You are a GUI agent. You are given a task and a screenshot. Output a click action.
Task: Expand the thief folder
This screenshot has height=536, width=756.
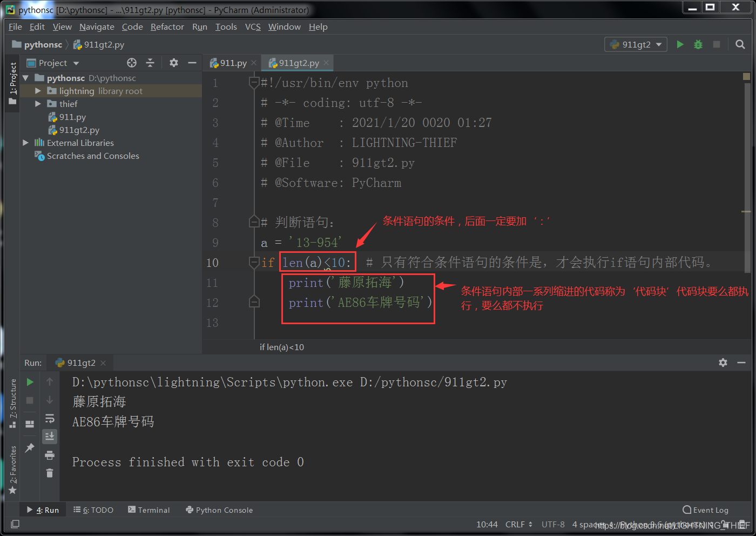click(x=38, y=104)
